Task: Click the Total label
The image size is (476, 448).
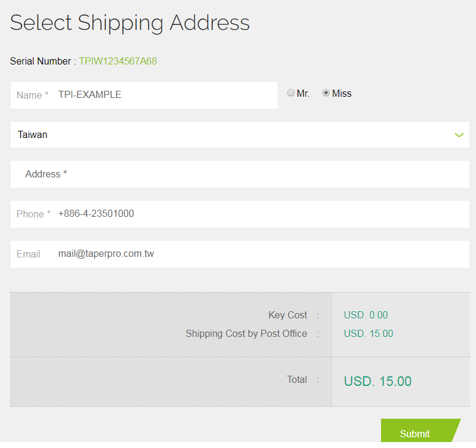Action: coord(297,380)
